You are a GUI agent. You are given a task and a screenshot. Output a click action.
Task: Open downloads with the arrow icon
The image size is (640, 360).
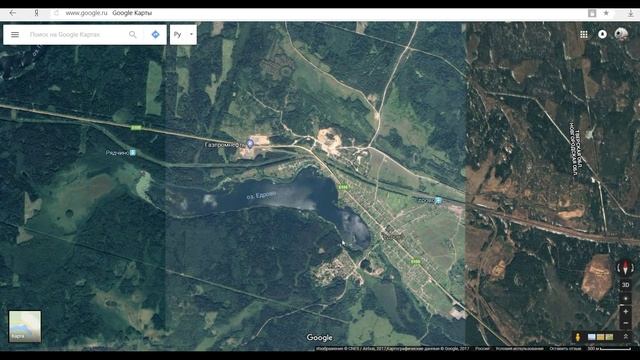tap(631, 13)
